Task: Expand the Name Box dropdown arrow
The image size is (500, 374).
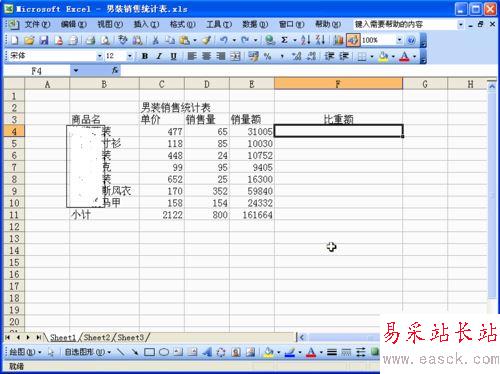Action: pyautogui.click(x=76, y=70)
